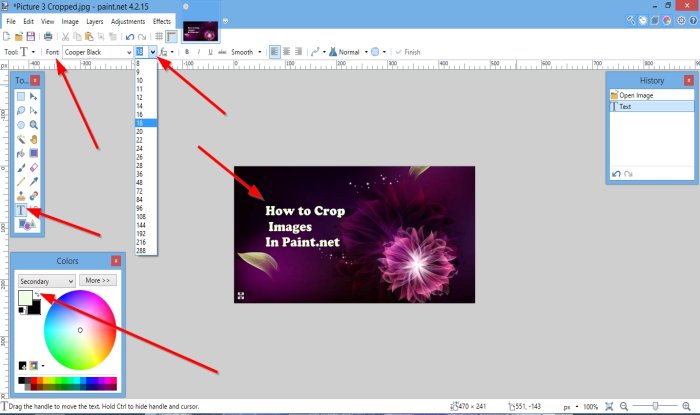700x415 pixels.
Task: Toggle Strikethrough text formatting
Action: point(222,52)
